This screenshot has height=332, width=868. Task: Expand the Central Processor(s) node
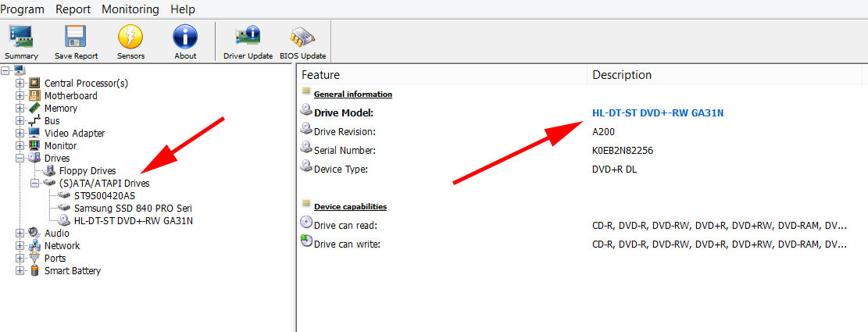(x=20, y=83)
